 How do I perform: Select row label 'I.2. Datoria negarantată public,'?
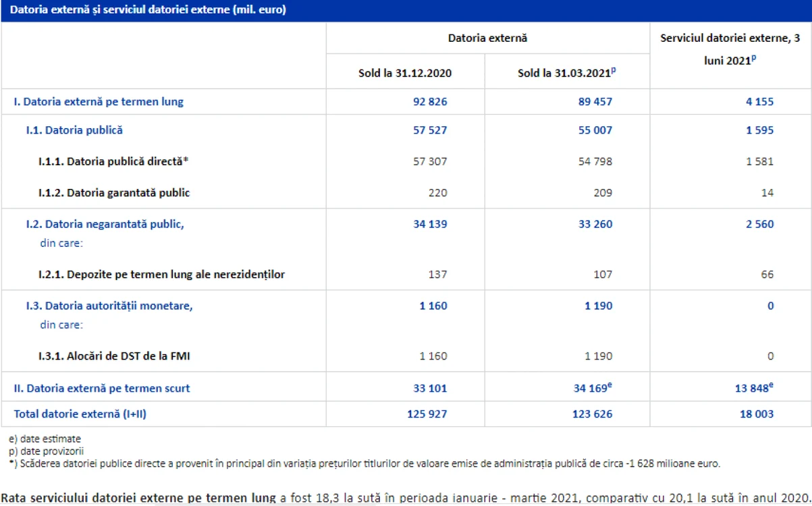click(105, 224)
